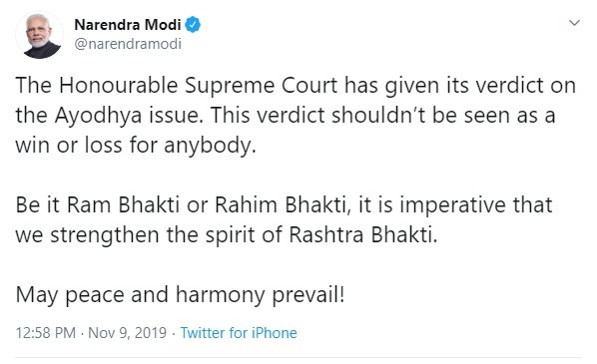Click the 12:58 PM timestamp
The image size is (597, 364).
46,333
